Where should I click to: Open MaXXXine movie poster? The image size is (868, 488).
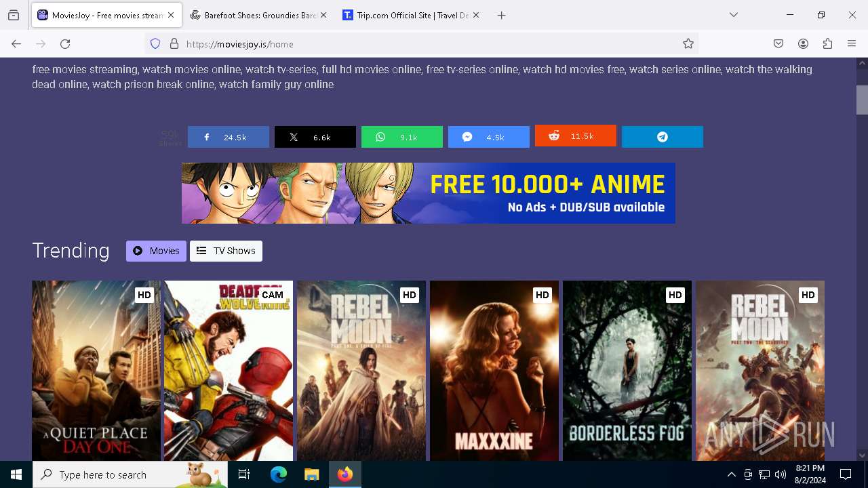[494, 371]
